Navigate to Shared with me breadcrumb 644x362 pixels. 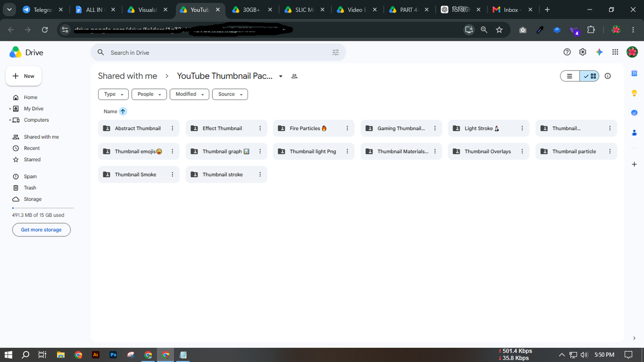point(127,76)
